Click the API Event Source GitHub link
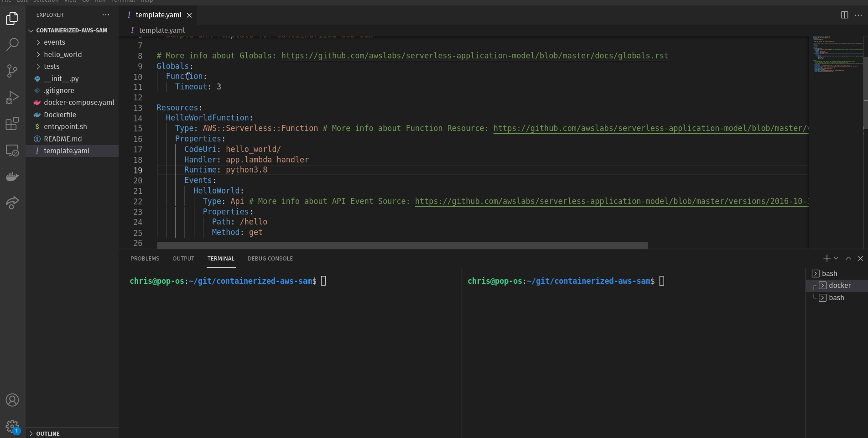The width and height of the screenshot is (868, 438). [x=612, y=201]
